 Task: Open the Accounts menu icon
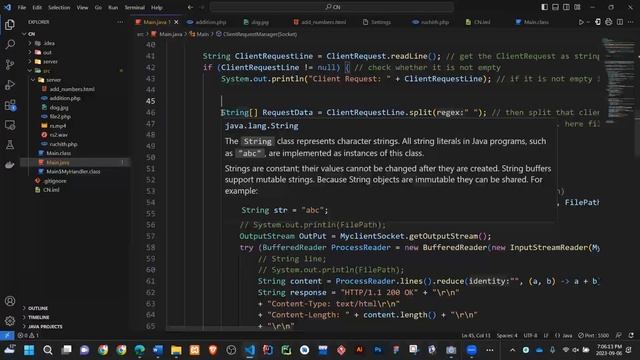click(x=10, y=301)
